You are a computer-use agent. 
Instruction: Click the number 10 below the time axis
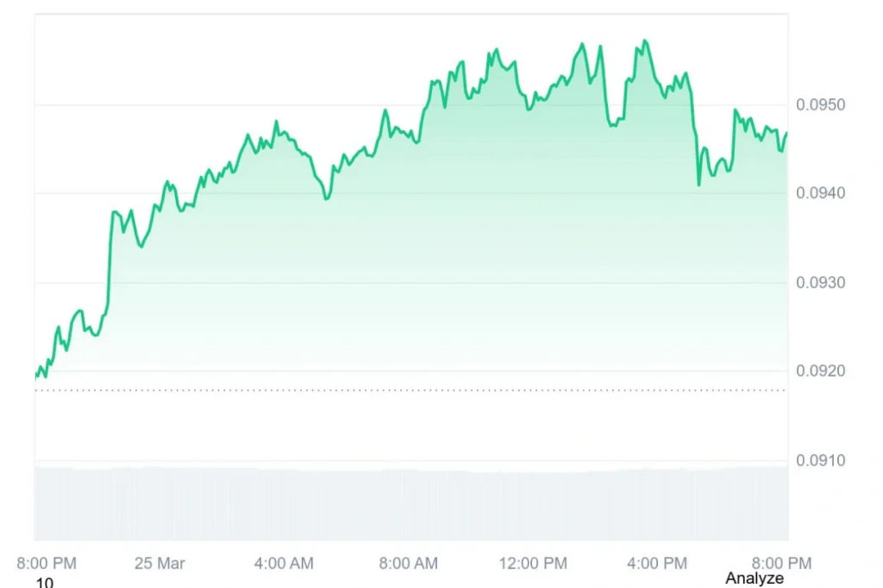(44, 583)
